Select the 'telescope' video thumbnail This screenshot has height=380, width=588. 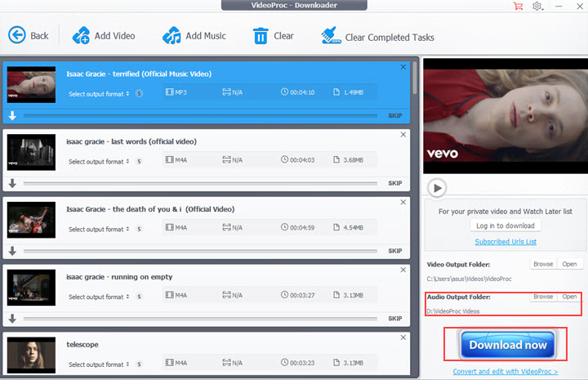pyautogui.click(x=32, y=355)
